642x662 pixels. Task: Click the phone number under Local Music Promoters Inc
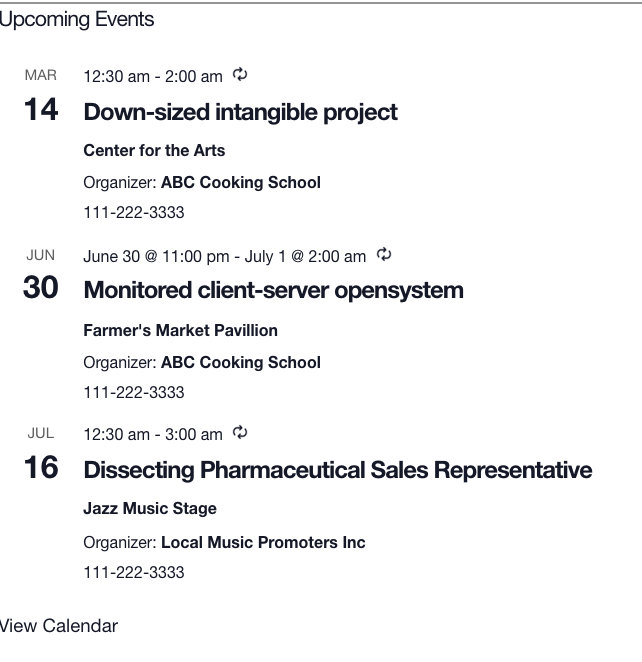tap(134, 573)
